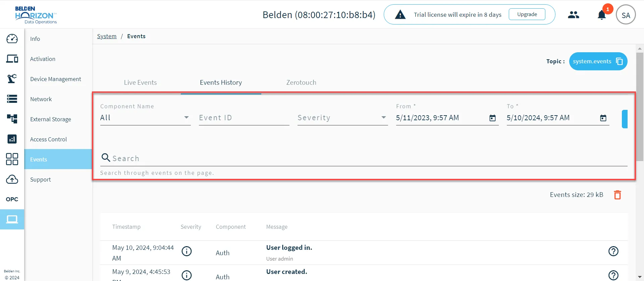
Task: Open the network topology icon in left rail
Action: 12,119
